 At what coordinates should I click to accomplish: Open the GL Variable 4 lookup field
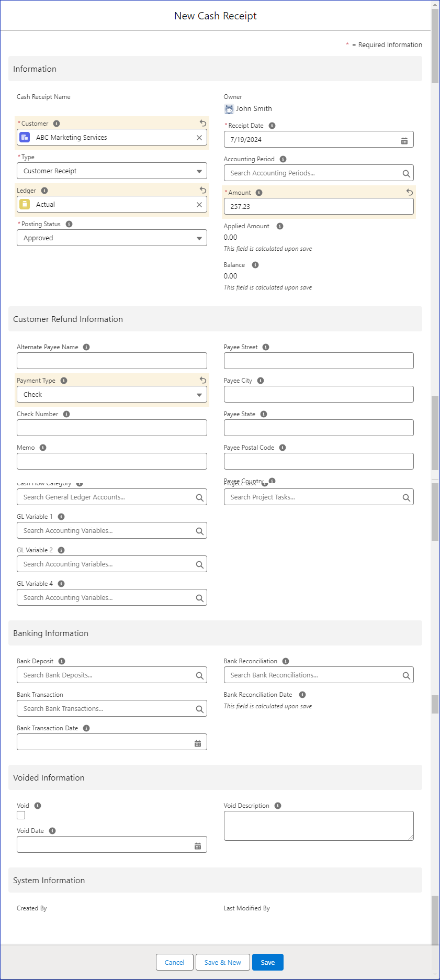point(112,598)
